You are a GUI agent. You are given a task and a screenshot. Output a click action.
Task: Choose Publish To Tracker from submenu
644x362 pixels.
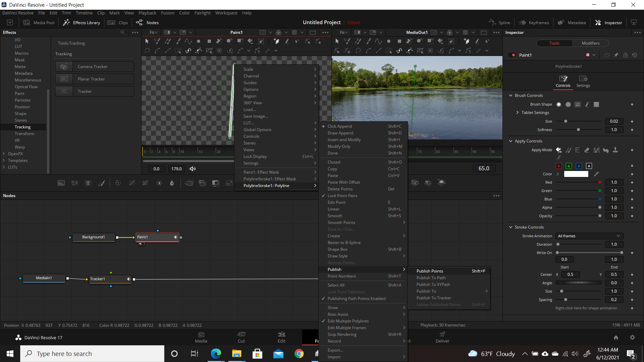pos(449,298)
